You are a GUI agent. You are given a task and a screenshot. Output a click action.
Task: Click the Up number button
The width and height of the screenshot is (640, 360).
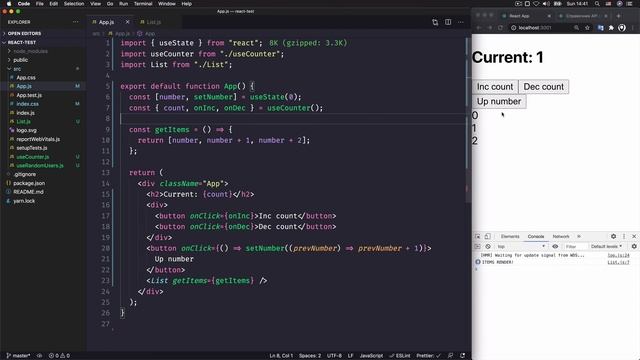pos(499,101)
